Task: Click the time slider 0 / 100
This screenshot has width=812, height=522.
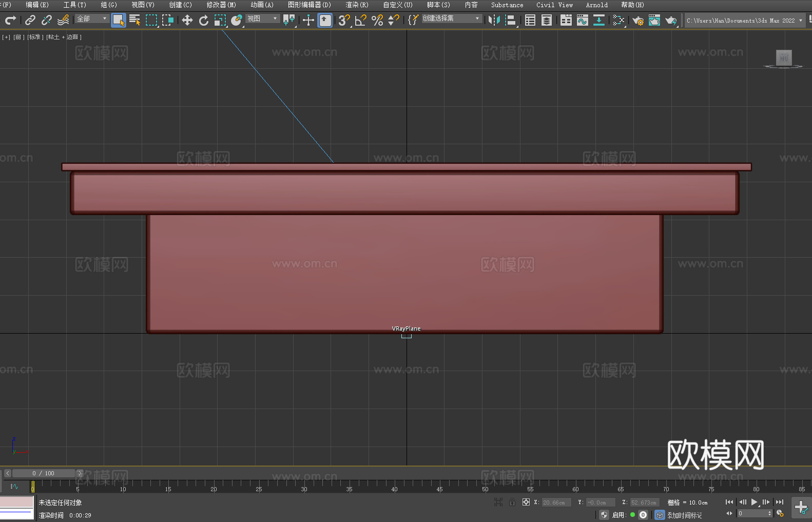Action: [44, 473]
